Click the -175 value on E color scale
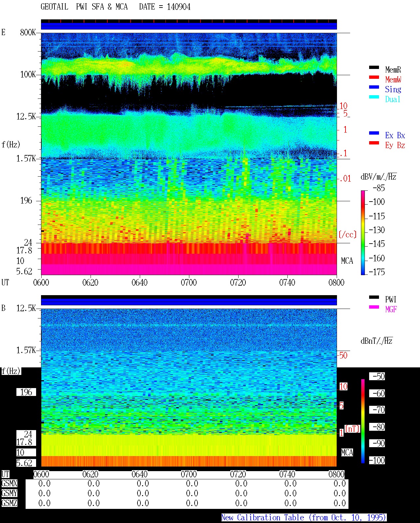420x523 pixels. pyautogui.click(x=377, y=272)
